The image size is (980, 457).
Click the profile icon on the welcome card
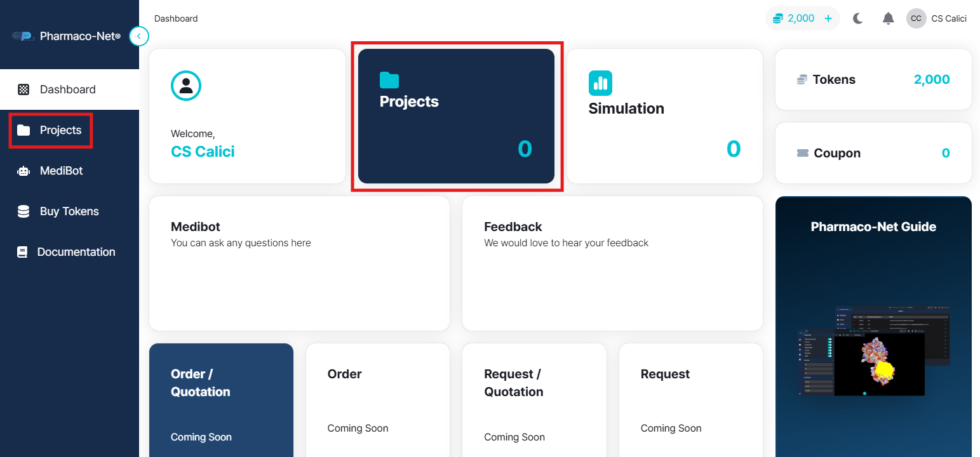click(x=186, y=86)
